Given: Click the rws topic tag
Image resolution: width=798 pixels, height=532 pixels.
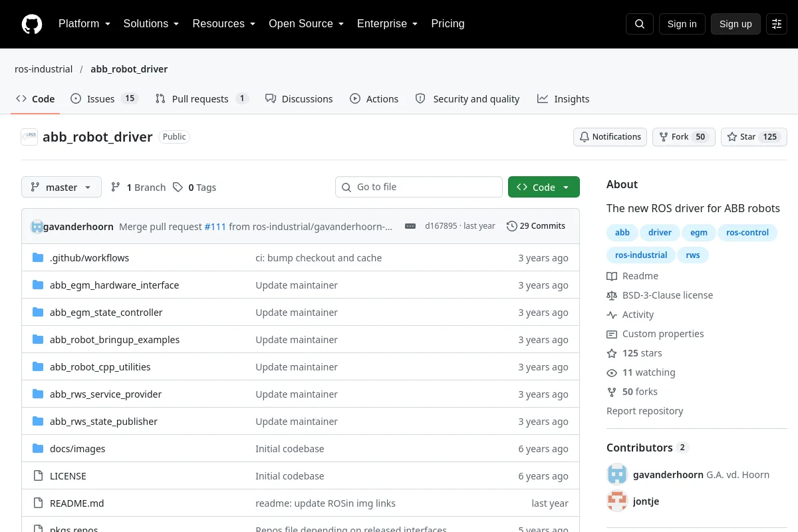Looking at the screenshot, I should [693, 255].
